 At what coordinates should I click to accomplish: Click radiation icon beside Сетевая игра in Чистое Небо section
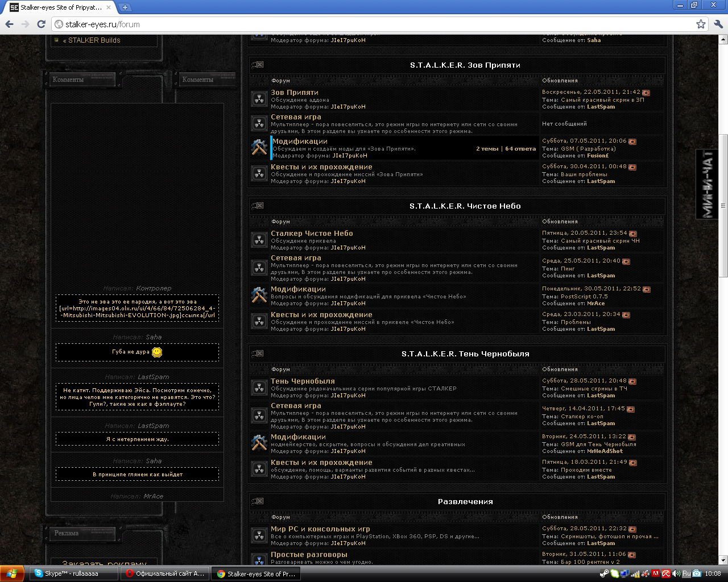pos(259,268)
